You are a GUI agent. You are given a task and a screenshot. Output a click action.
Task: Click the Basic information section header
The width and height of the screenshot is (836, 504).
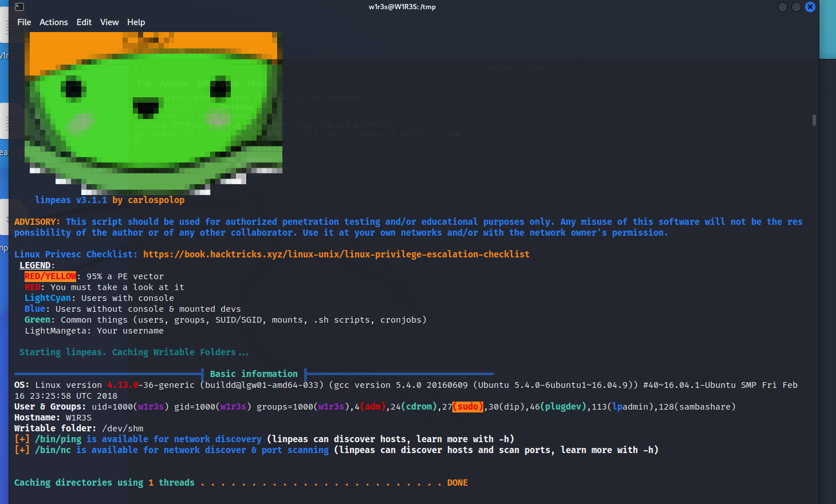coord(254,374)
